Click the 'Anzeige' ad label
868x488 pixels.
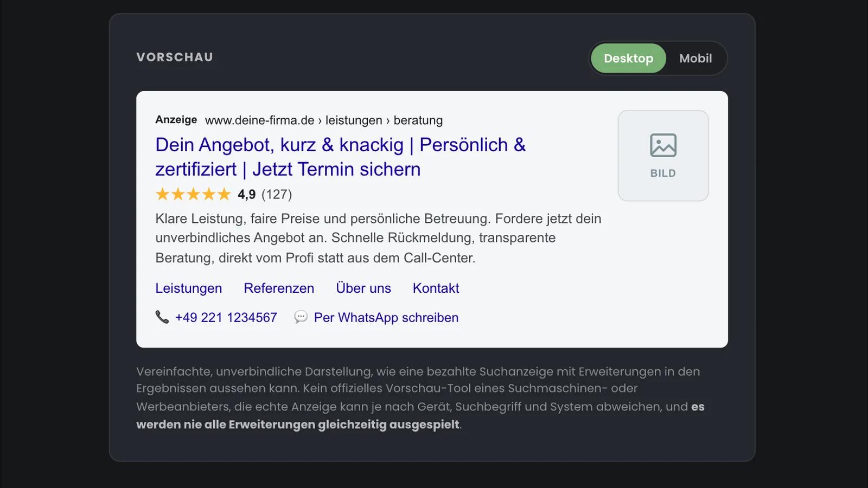176,119
